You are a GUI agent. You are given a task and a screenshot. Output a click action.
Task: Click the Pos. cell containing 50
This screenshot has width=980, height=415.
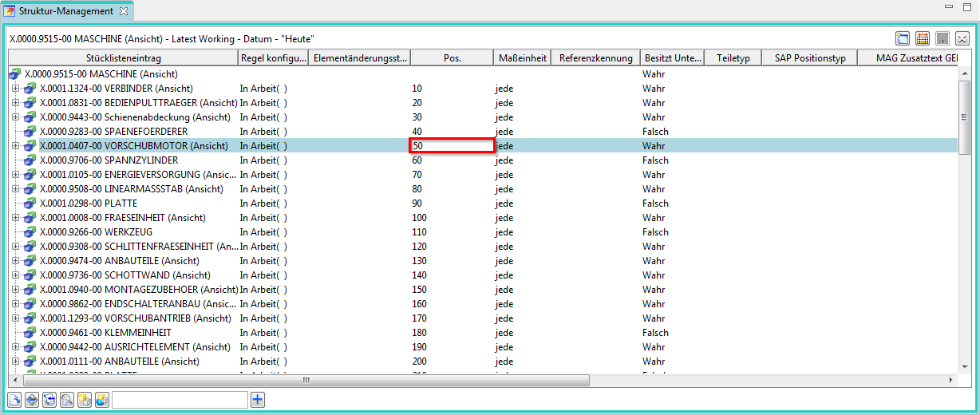tap(452, 146)
